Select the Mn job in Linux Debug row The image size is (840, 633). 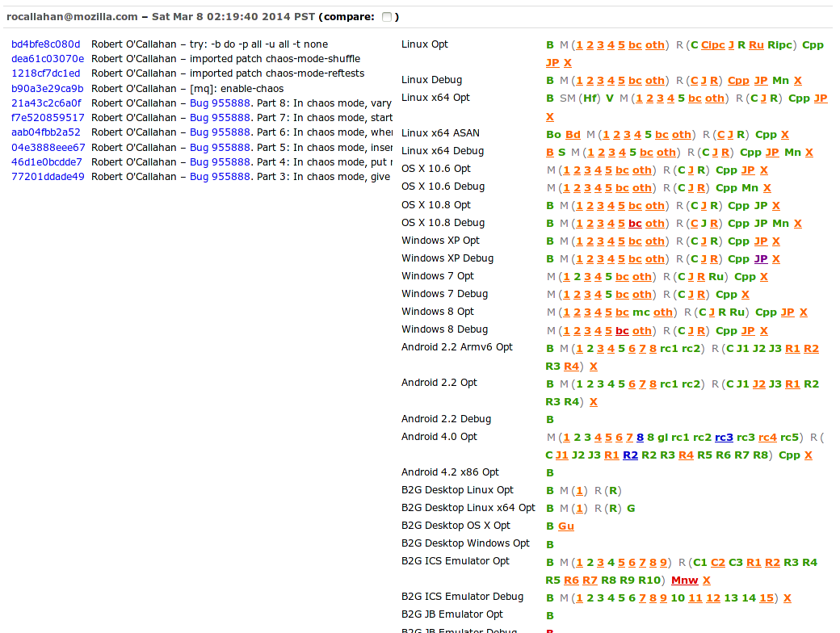pyautogui.click(x=780, y=80)
